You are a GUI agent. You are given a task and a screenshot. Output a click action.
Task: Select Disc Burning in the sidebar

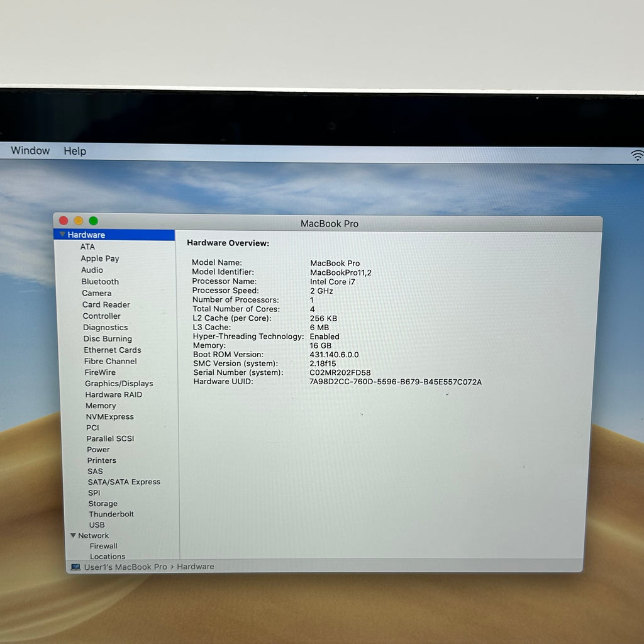click(x=108, y=338)
